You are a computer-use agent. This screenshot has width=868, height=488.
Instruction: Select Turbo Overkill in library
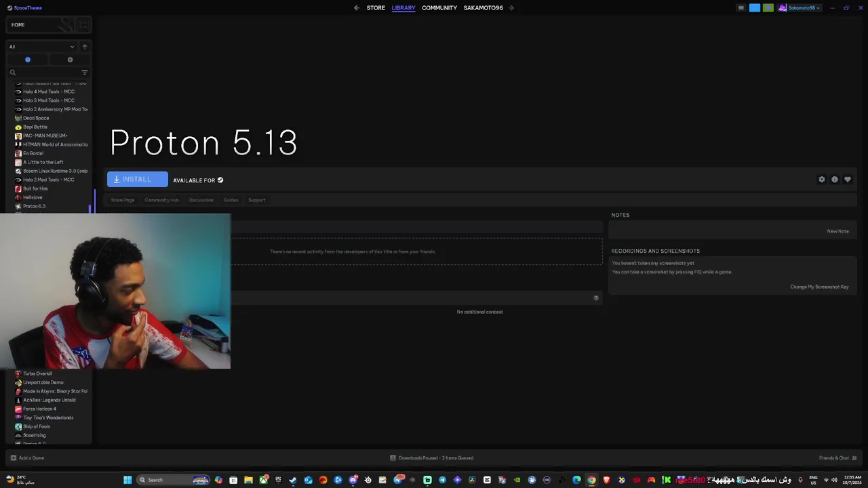(x=37, y=373)
